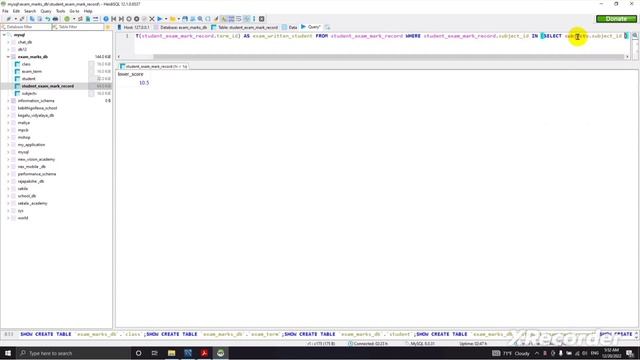The height and width of the screenshot is (360, 640).
Task: Click the HeidiSQL taskbar icon
Action: [x=220, y=353]
